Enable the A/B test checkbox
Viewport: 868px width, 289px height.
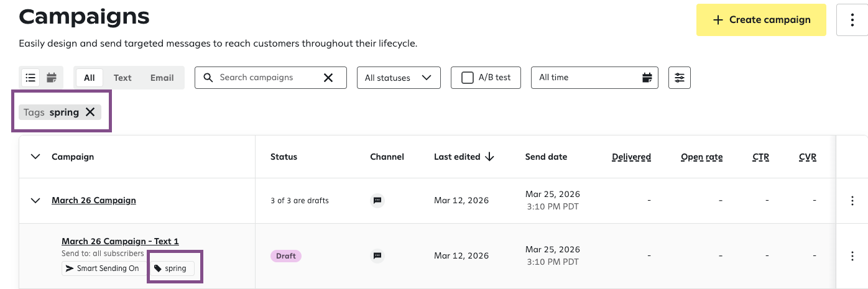coord(468,78)
